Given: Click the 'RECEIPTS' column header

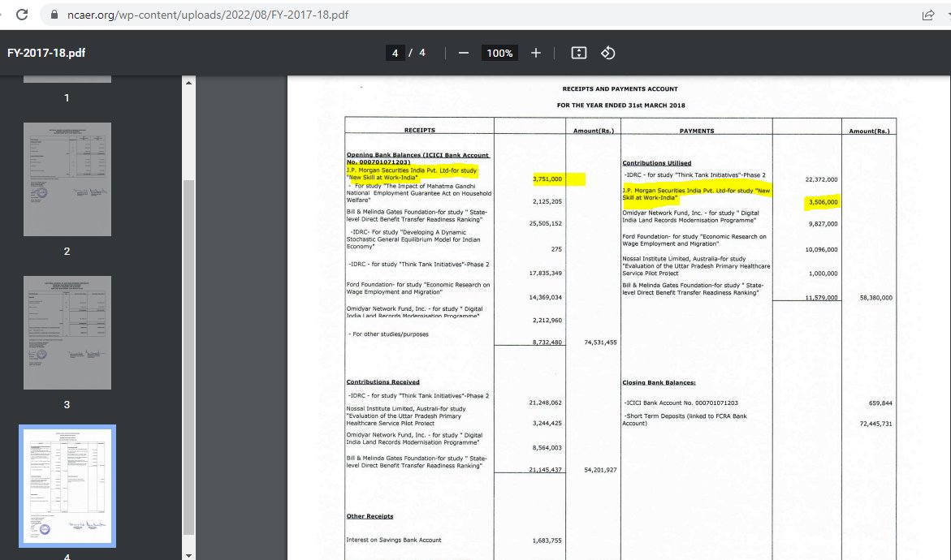Looking at the screenshot, I should (420, 131).
